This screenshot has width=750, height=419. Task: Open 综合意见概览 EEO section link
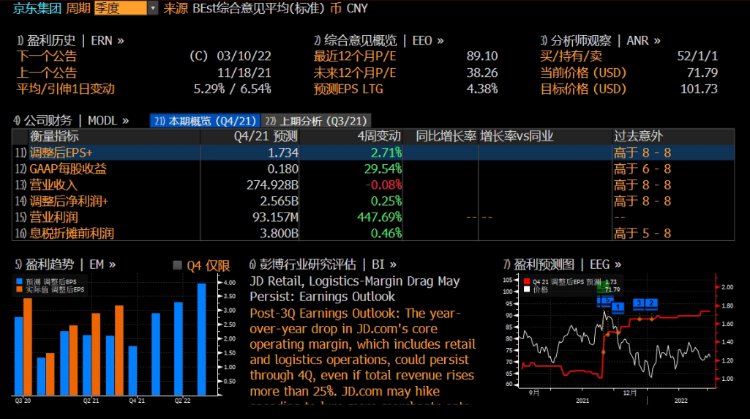pos(379,41)
